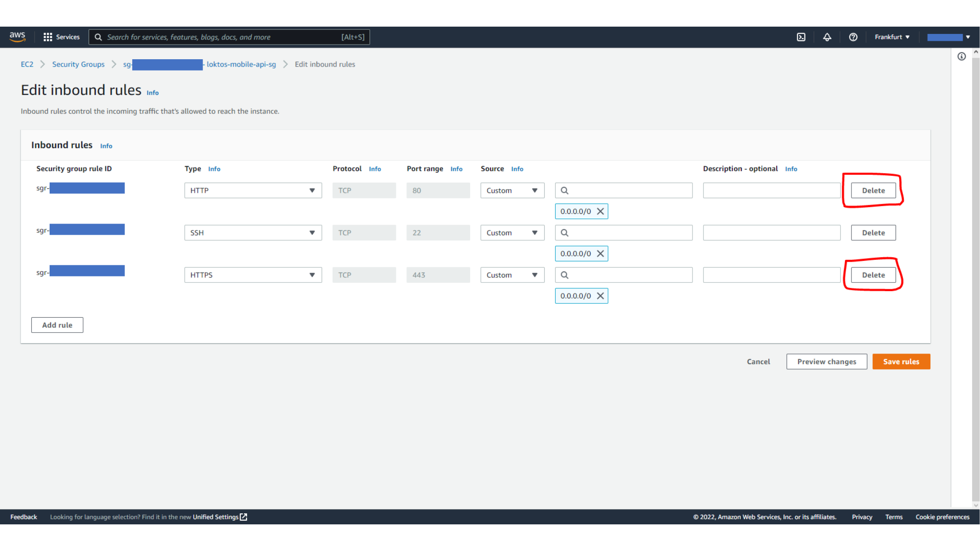The image size is (980, 551).
Task: Click the Feedback link in footer
Action: 24,517
